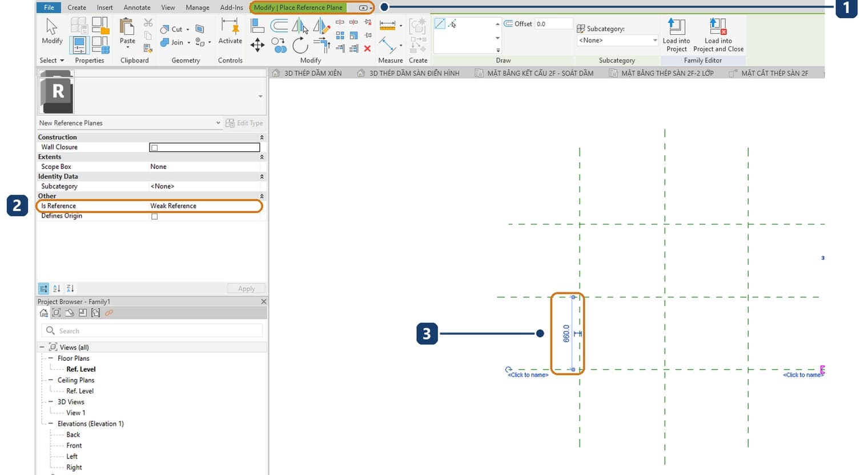Open the MẶT CẮT THÉP SÀN 2F view tab
The image size is (868, 475).
(x=769, y=73)
